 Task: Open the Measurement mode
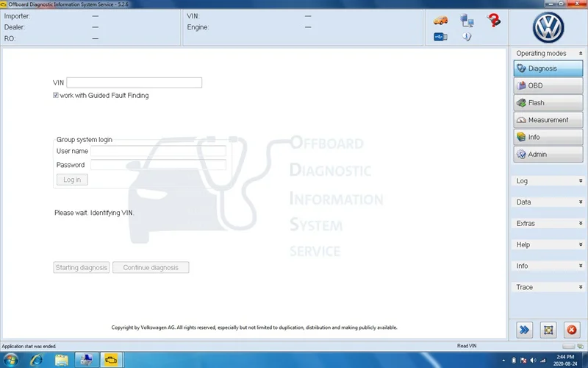548,120
